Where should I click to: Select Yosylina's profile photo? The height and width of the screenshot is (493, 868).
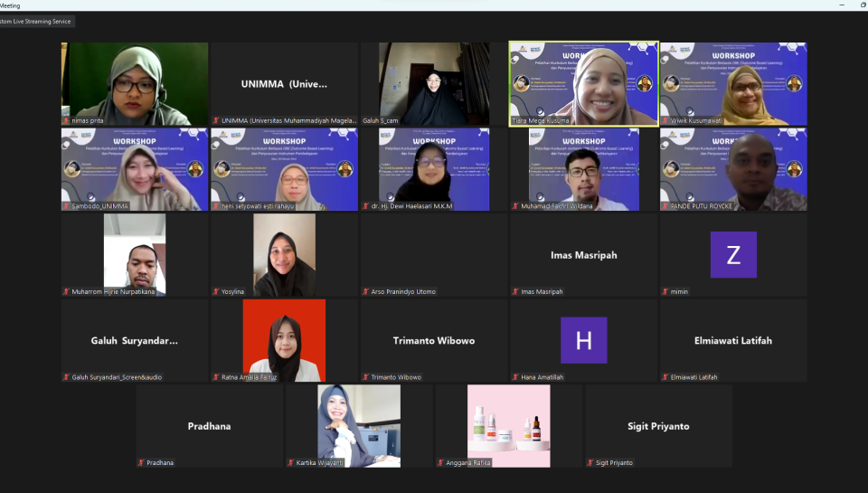285,255
